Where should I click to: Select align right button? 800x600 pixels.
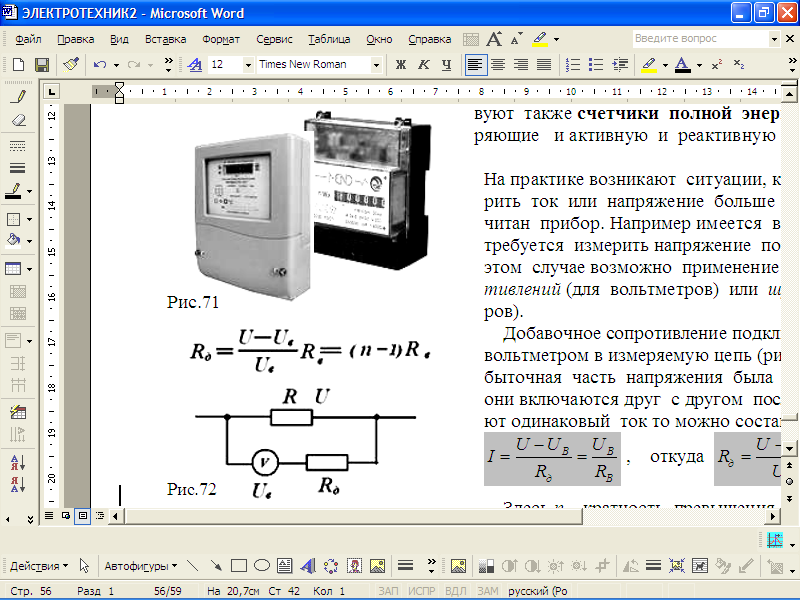coord(521,65)
